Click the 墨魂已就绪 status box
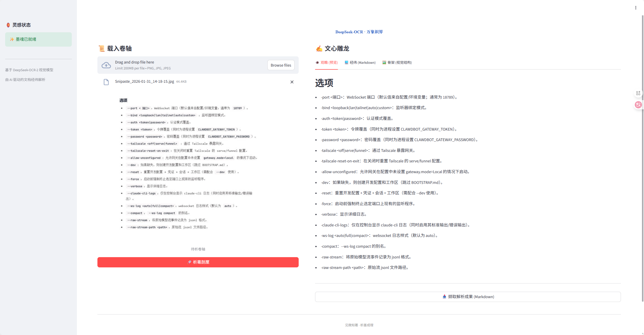Screen dimensions: 644x335 point(38,39)
